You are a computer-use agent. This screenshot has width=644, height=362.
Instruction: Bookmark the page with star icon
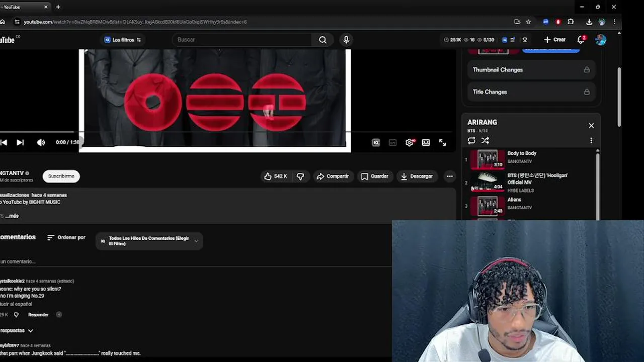tap(528, 22)
